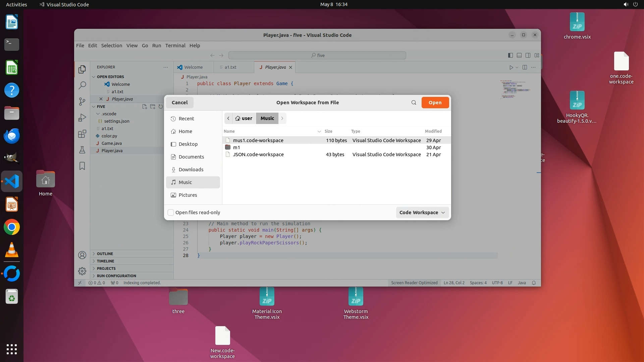The width and height of the screenshot is (644, 362).
Task: Click the Manage gear icon
Action: point(82,271)
